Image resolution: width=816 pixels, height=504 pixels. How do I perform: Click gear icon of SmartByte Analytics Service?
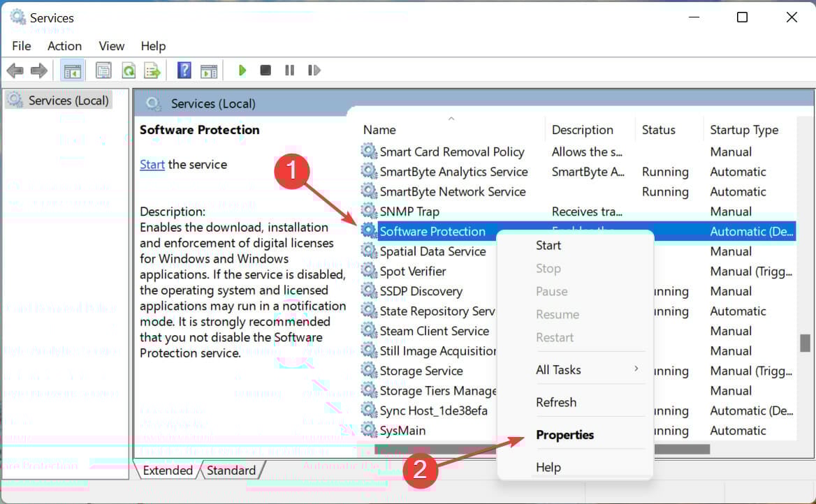(x=369, y=171)
